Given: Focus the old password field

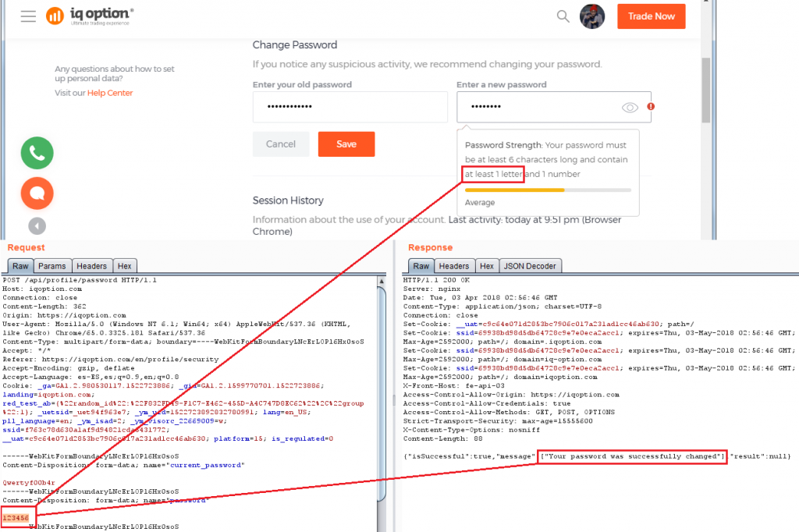Looking at the screenshot, I should (350, 107).
